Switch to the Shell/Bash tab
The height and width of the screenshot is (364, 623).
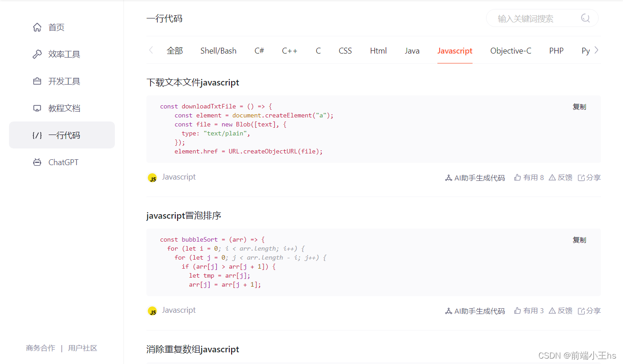(x=218, y=51)
